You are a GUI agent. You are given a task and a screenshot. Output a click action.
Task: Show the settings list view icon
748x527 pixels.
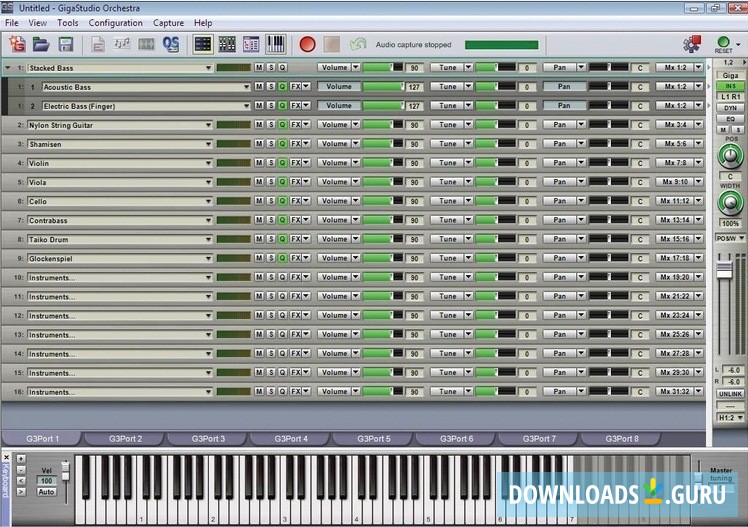(251, 44)
